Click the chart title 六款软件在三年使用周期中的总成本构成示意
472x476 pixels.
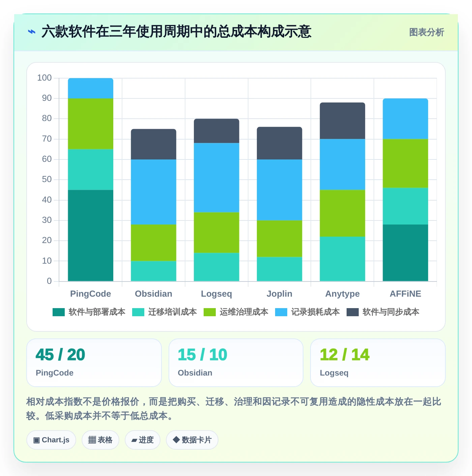tap(176, 32)
